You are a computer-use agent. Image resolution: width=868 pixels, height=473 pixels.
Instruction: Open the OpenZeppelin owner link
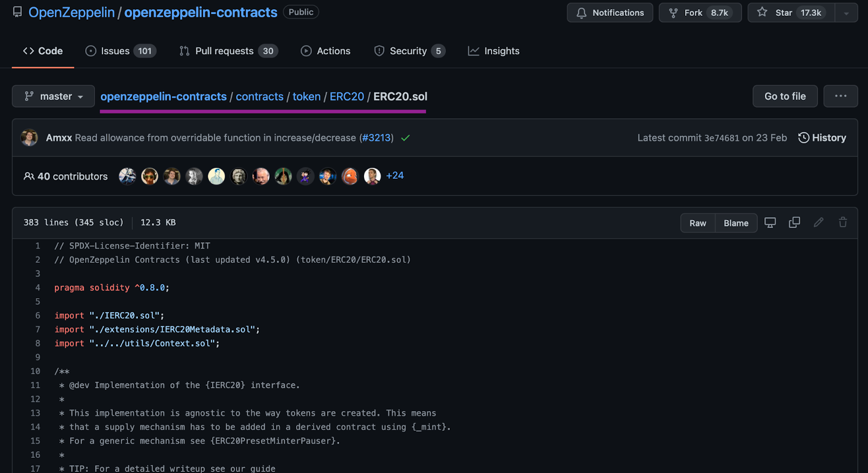(x=72, y=12)
